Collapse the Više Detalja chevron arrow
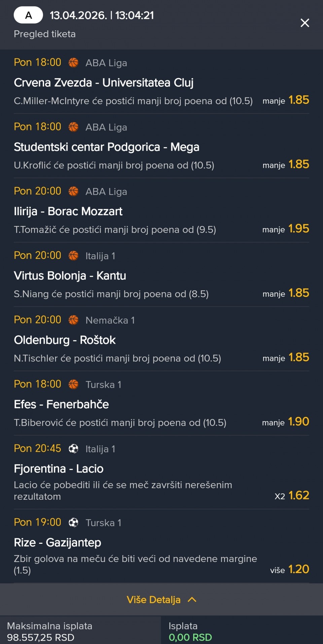The height and width of the screenshot is (644, 323). [192, 600]
